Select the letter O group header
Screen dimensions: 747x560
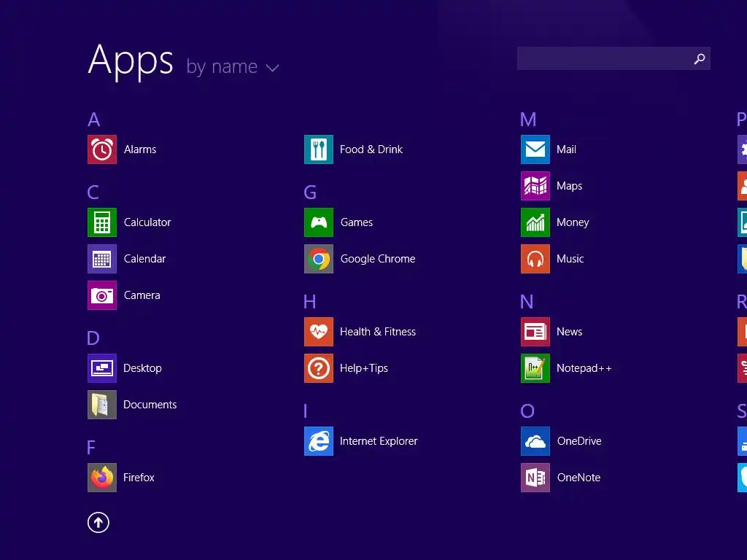[x=527, y=411]
